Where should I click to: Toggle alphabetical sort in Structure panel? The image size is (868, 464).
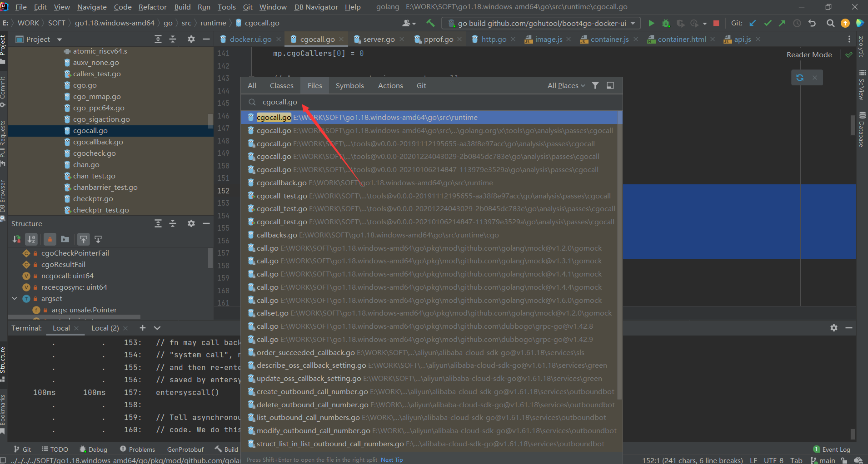pyautogui.click(x=31, y=239)
